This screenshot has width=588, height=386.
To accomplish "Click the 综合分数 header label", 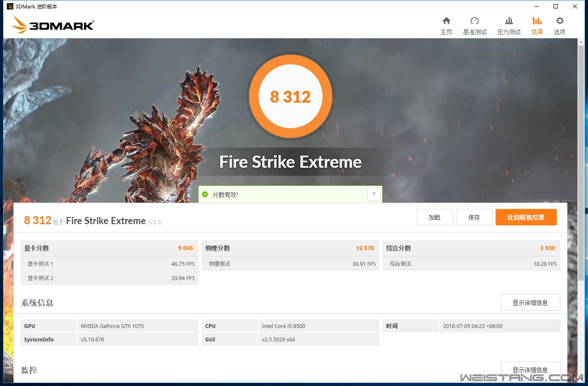I will (x=398, y=248).
